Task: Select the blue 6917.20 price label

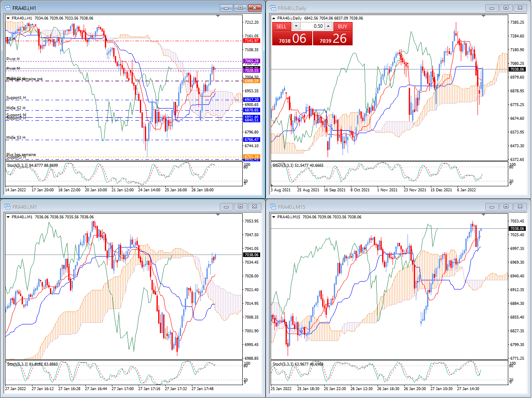Action: [251, 100]
